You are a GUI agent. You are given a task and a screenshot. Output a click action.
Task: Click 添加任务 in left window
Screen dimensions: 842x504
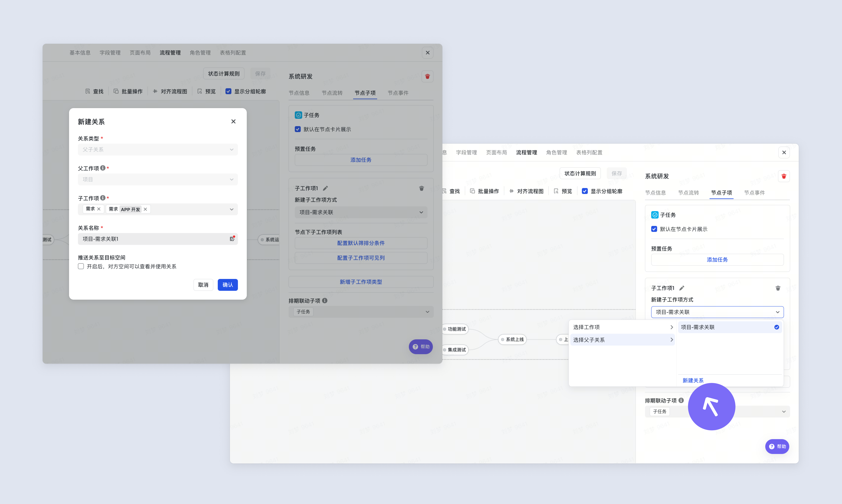click(x=361, y=160)
